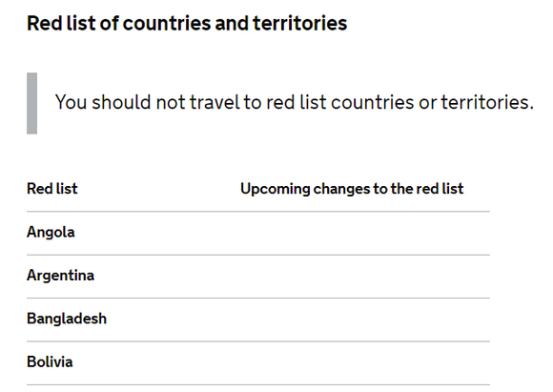Click the Red list of countries heading
Image resolution: width=553 pixels, height=392 pixels.
tap(187, 24)
